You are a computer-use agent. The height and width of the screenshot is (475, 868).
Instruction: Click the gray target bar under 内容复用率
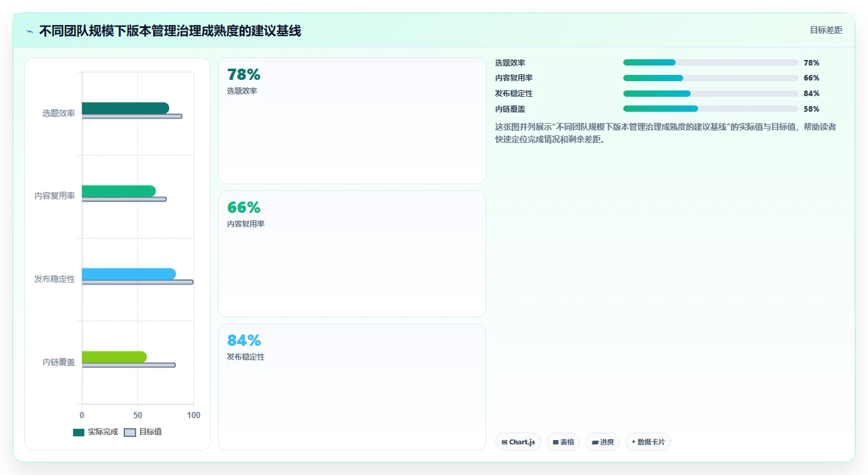[124, 200]
